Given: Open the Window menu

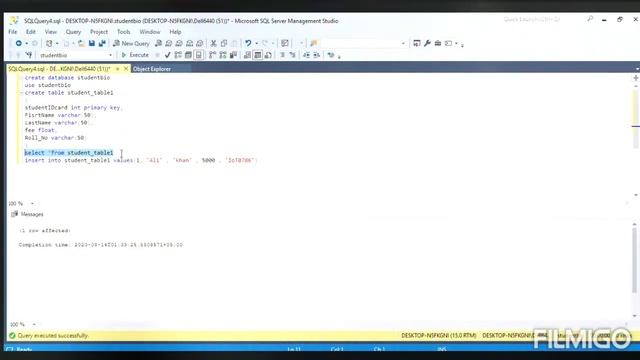Looking at the screenshot, I should pyautogui.click(x=150, y=32).
